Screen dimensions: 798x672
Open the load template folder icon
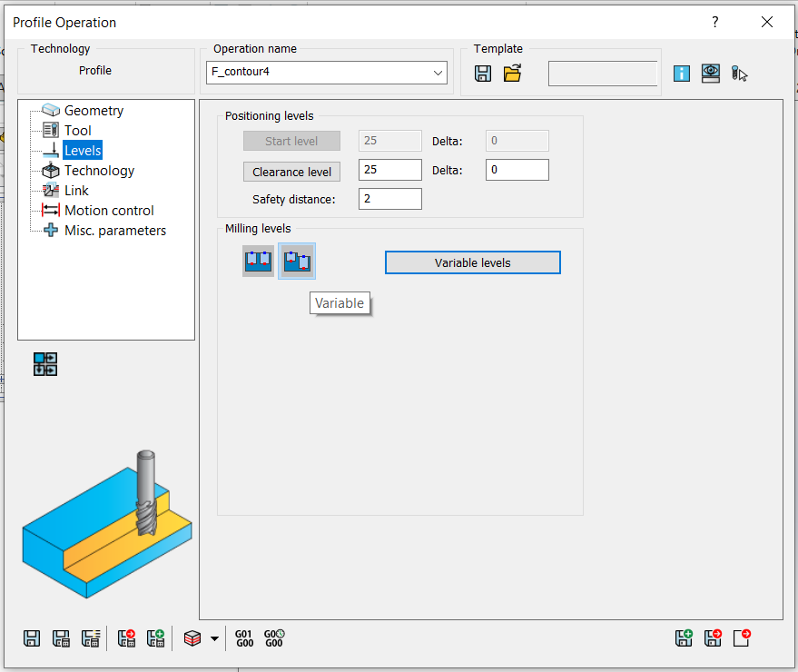[512, 74]
